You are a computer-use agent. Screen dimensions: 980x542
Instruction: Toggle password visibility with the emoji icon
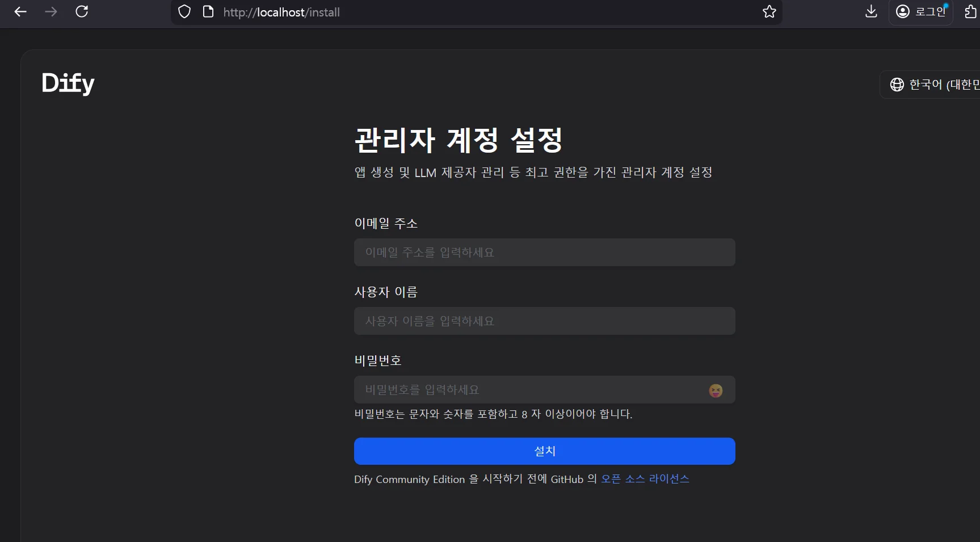click(x=716, y=390)
